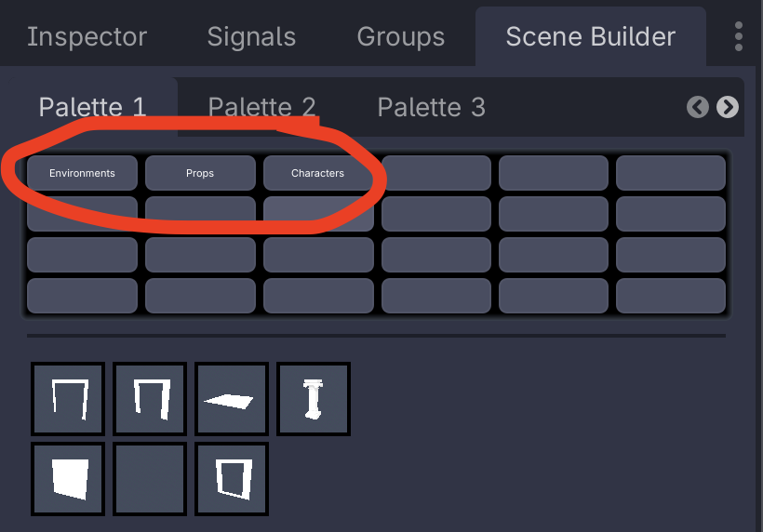763x532 pixels.
Task: Click the empty button below Environments
Action: (82, 214)
